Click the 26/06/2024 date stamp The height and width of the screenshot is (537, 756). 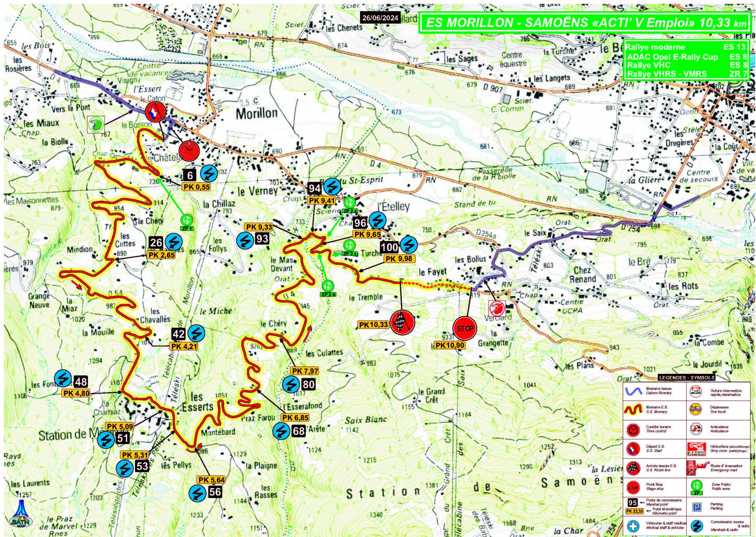pyautogui.click(x=380, y=17)
